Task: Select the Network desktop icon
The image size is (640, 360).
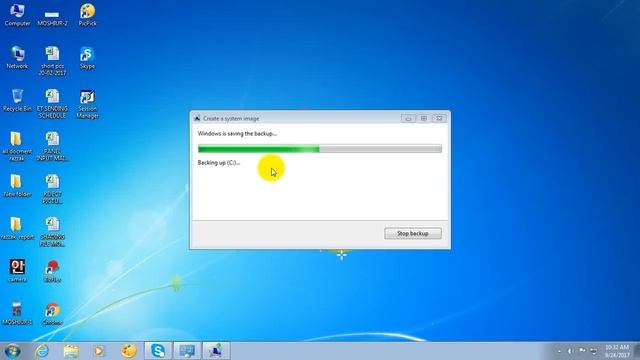Action: tap(17, 58)
